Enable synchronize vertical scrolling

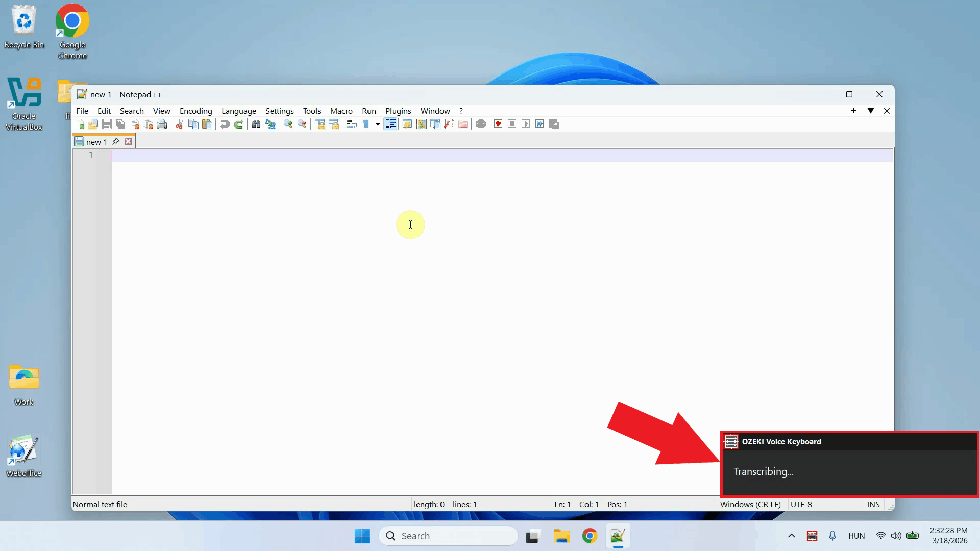coord(320,124)
